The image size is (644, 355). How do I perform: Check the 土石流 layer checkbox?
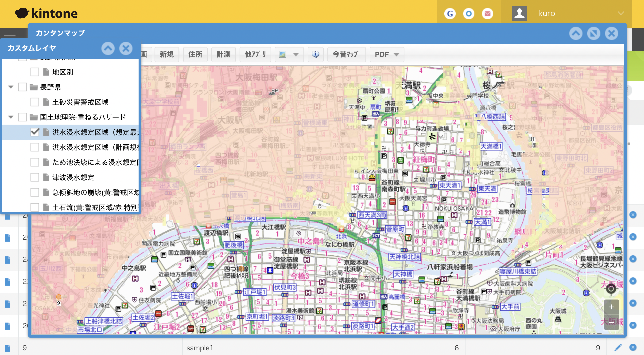(35, 207)
